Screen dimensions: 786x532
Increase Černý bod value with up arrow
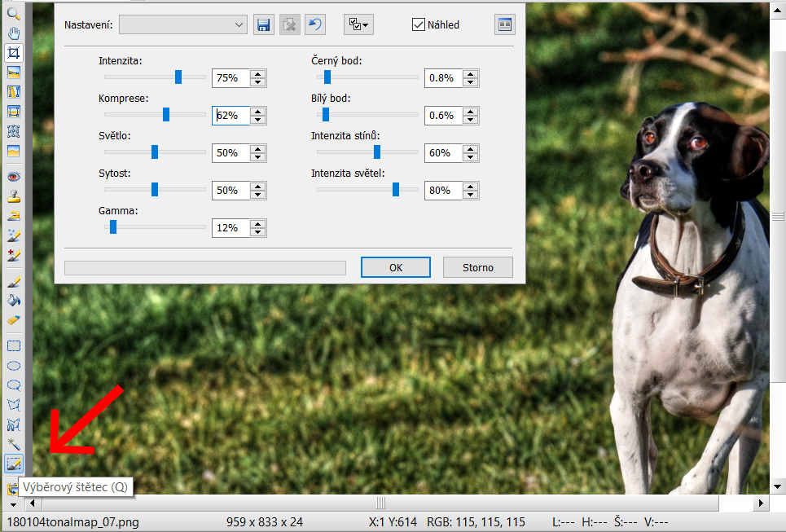471,73
